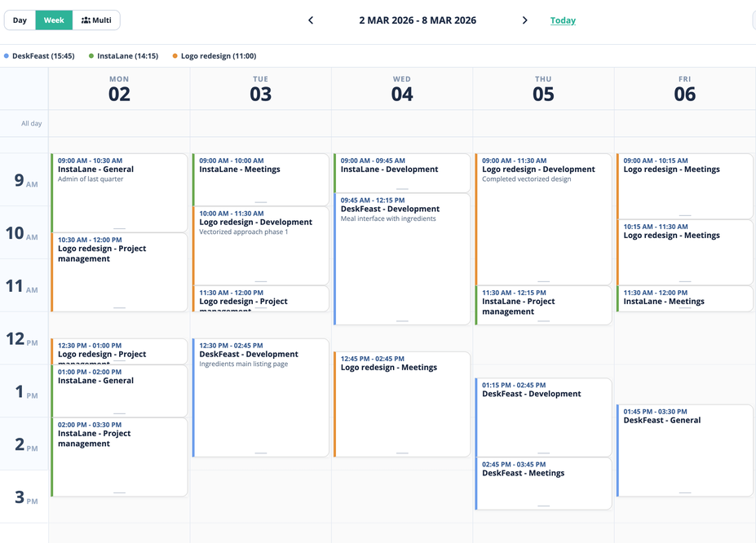Open Monday 09:00 AM InstaLane - General entry
756x543 pixels.
click(x=119, y=192)
